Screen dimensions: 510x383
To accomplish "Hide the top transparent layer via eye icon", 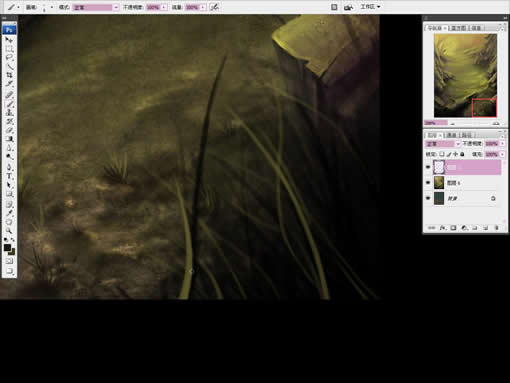I will pos(428,167).
